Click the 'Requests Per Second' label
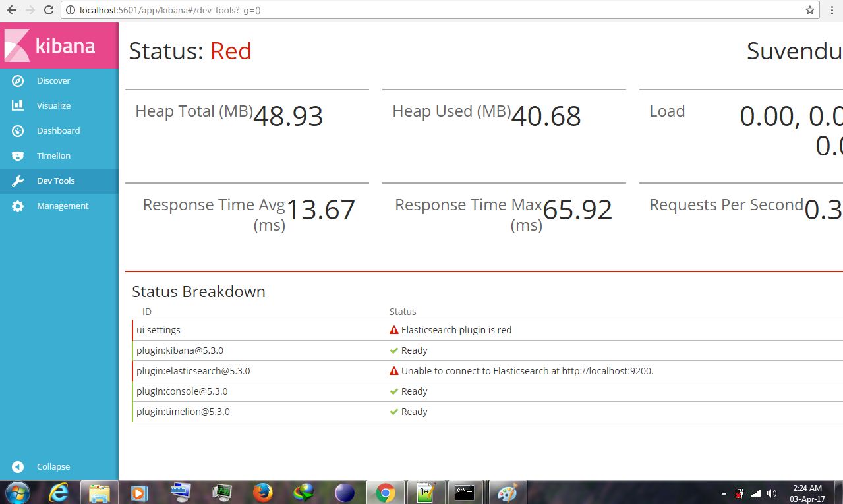Screen dimensions: 843x504 (x=726, y=205)
